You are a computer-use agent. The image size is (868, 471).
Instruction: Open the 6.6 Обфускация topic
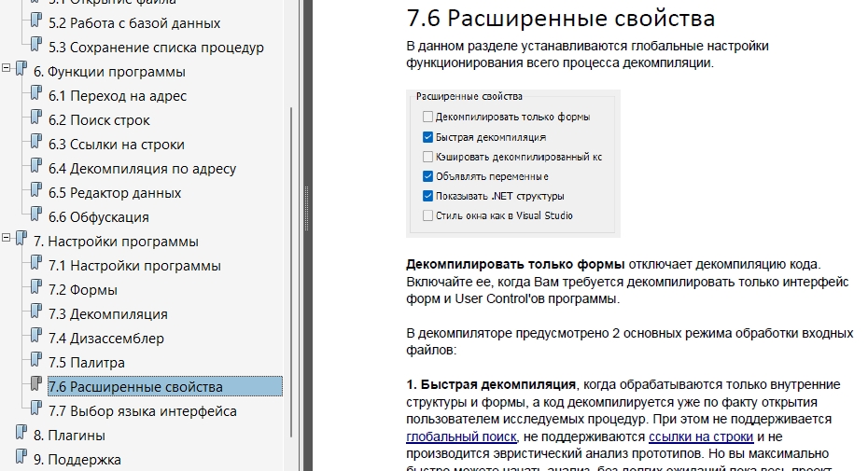pos(99,217)
